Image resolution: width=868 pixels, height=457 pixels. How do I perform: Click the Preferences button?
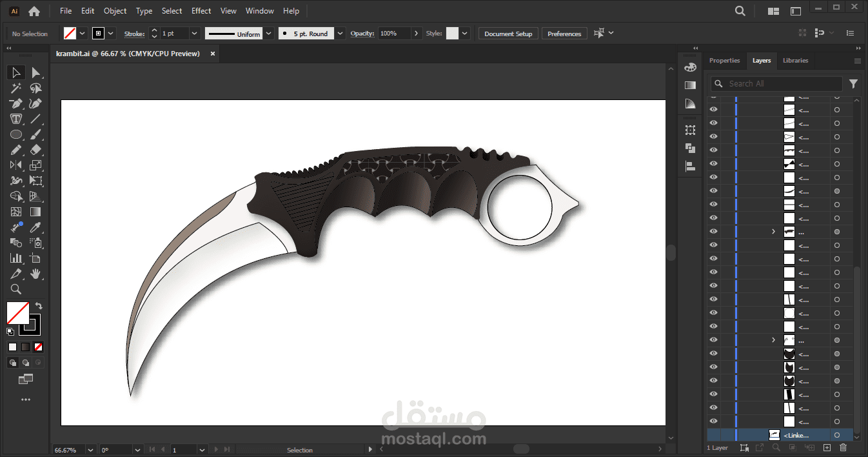click(564, 34)
